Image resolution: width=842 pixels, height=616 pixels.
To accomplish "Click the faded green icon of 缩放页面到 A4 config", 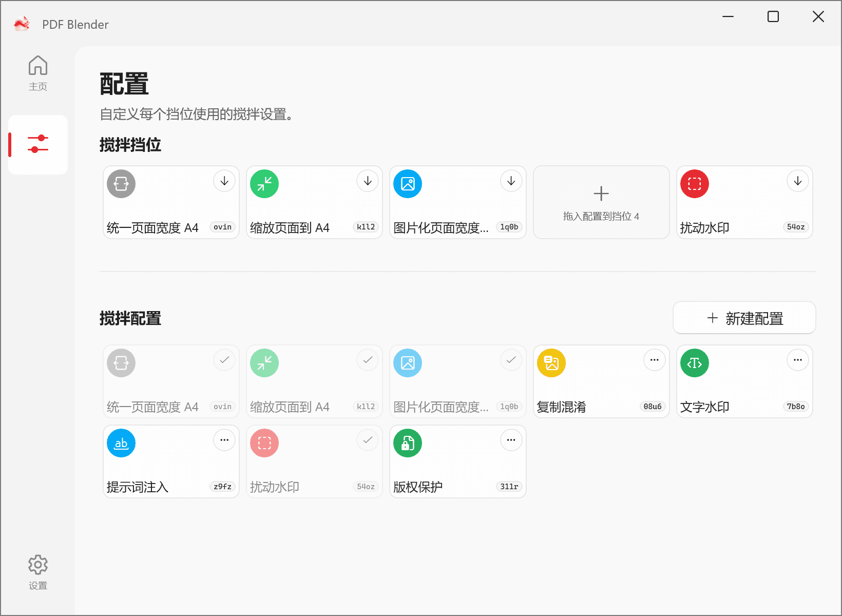I will coord(264,363).
